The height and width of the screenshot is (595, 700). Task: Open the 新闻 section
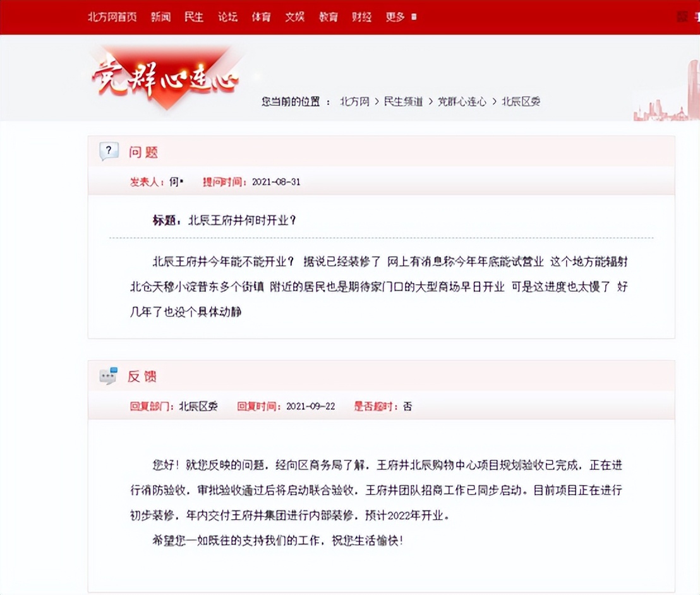click(160, 17)
